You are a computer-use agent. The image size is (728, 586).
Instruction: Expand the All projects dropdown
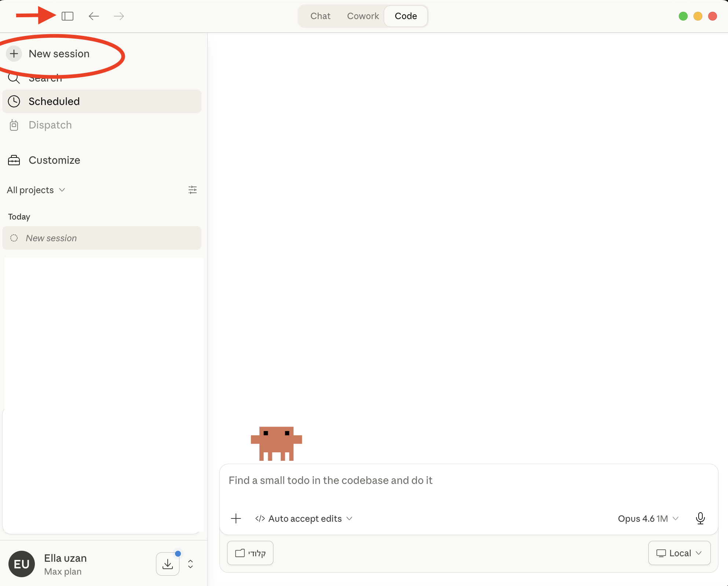coord(36,190)
